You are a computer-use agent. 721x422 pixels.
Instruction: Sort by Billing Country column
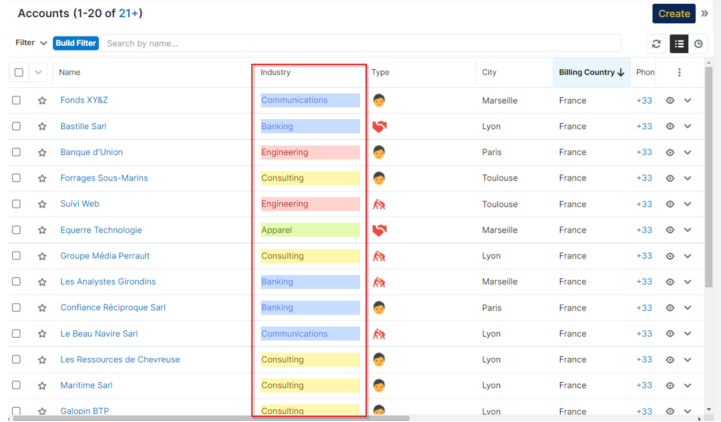591,72
